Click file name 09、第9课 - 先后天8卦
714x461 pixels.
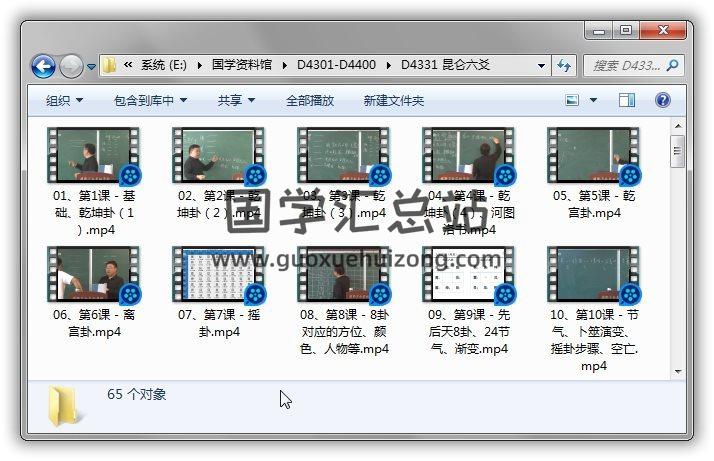(469, 332)
